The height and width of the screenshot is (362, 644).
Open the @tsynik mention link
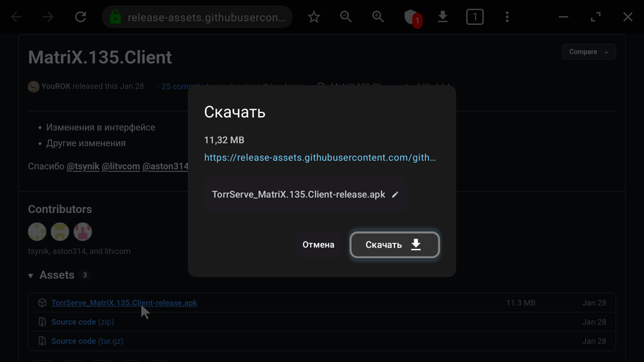(x=83, y=167)
